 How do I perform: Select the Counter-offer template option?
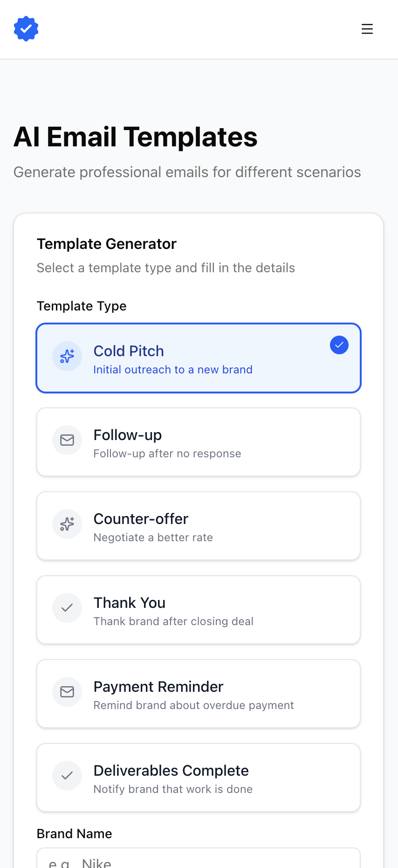199,525
